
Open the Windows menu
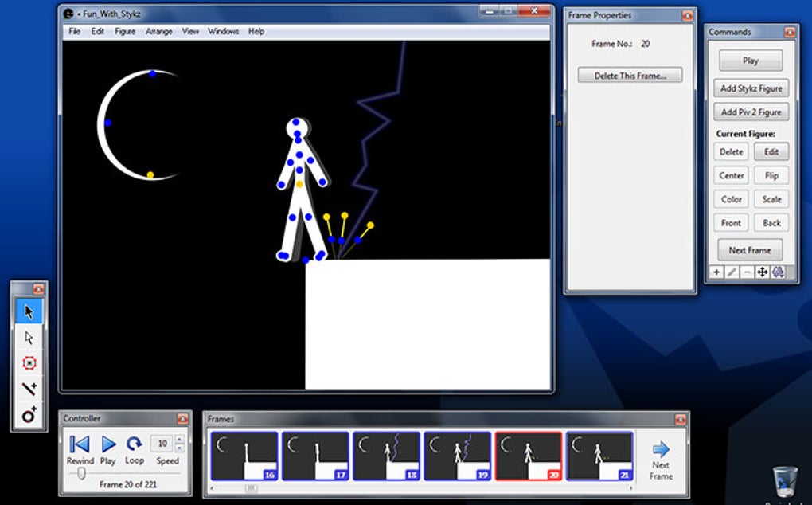[x=223, y=32]
